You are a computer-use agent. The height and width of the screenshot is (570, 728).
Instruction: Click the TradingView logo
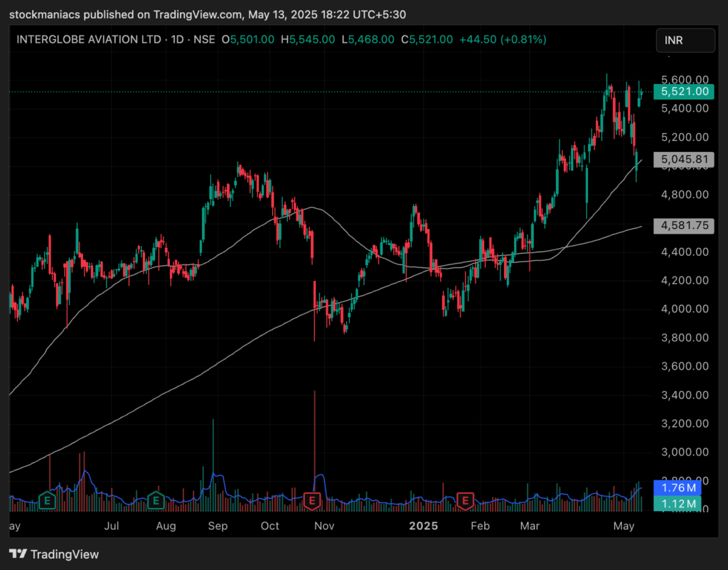pos(54,554)
